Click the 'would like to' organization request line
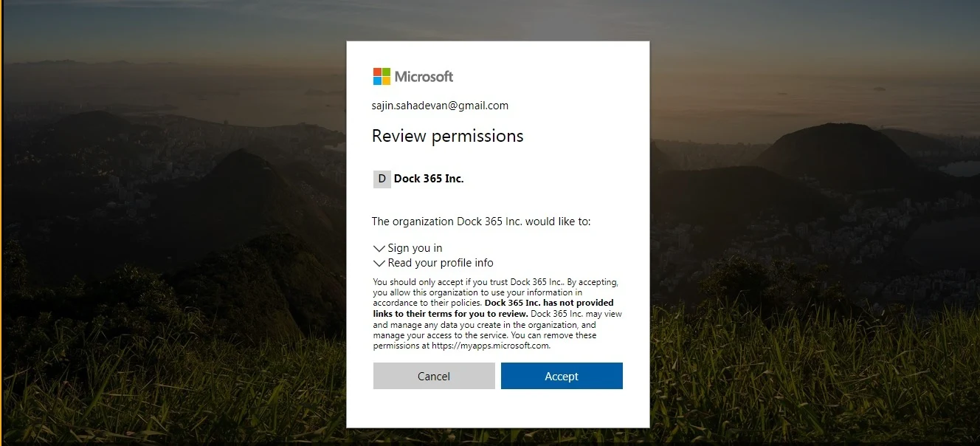Image resolution: width=980 pixels, height=446 pixels. pos(481,222)
